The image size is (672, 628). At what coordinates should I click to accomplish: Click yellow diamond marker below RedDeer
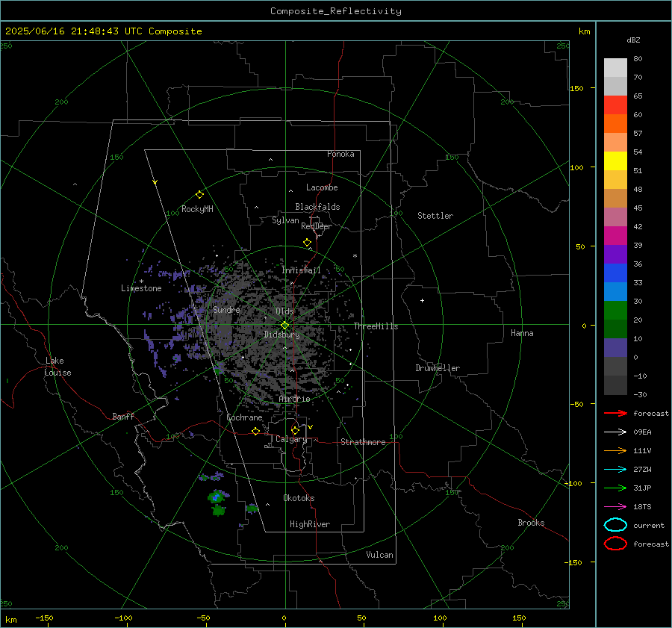[307, 243]
